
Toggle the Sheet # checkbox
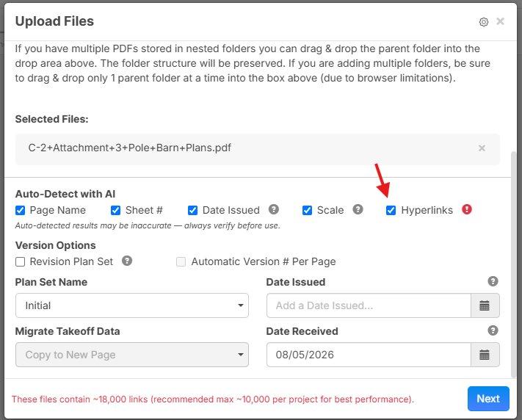(115, 211)
